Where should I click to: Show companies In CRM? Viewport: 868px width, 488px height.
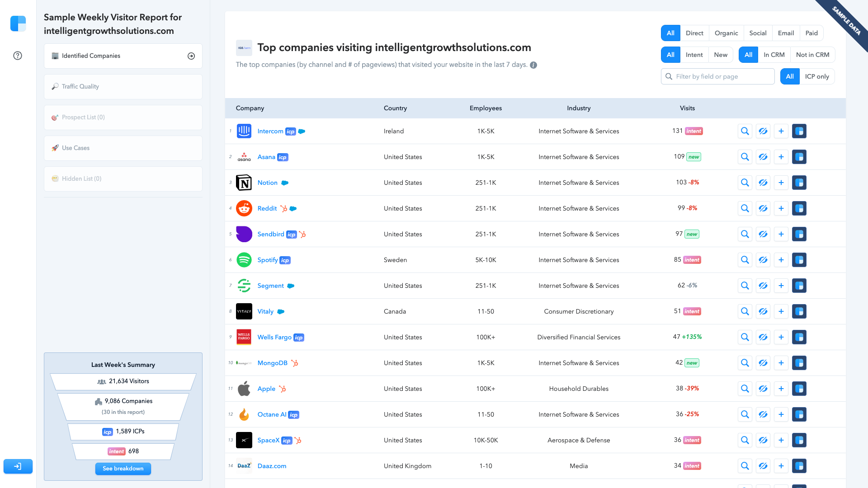click(x=774, y=55)
